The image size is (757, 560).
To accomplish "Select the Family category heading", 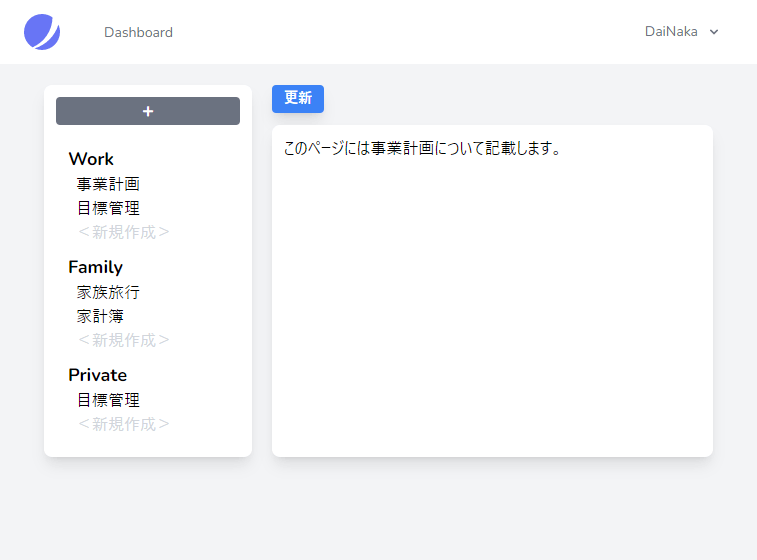I will point(96,267).
